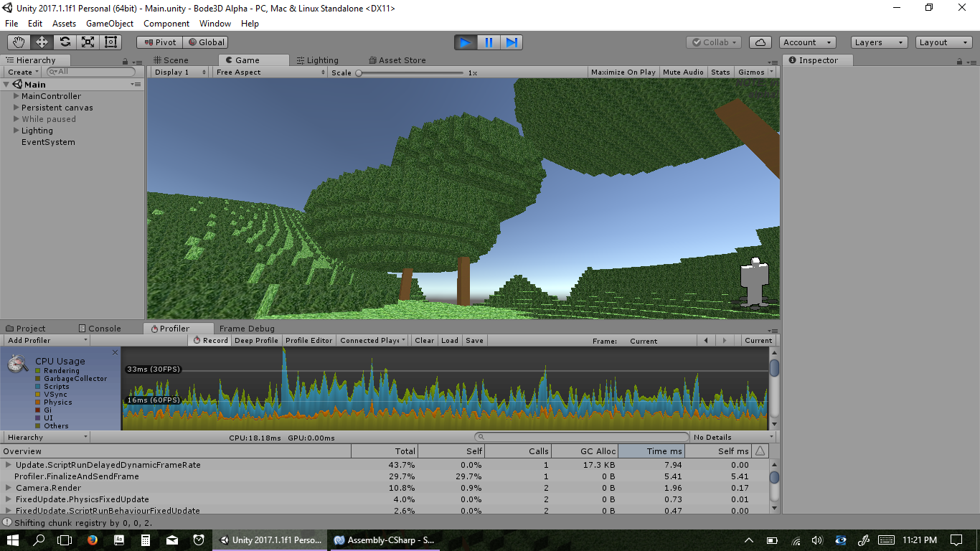Screen dimensions: 980x551
Task: Toggle Maximize On Play
Action: (623, 72)
